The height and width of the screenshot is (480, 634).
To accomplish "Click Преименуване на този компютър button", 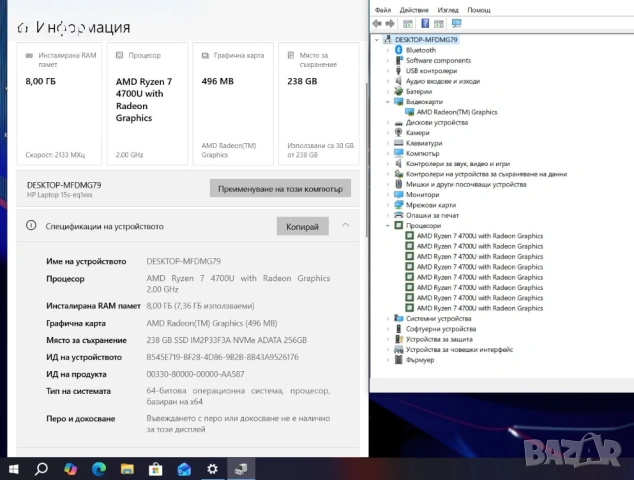I will pyautogui.click(x=280, y=188).
